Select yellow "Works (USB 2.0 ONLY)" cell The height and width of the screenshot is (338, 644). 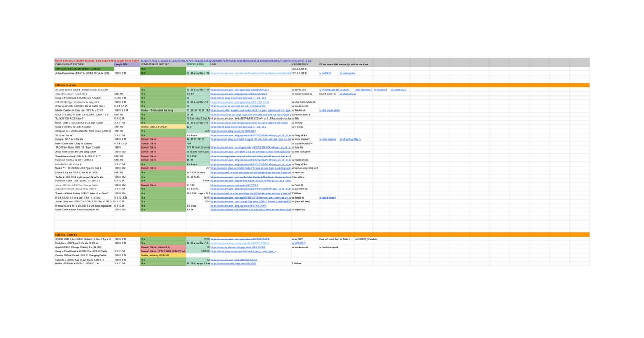click(163, 127)
